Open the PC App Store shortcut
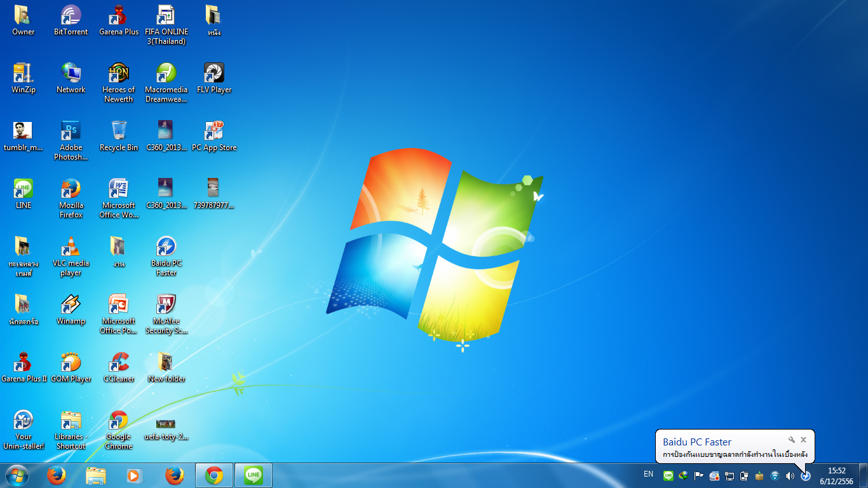Viewport: 868px width, 488px height. [x=214, y=136]
